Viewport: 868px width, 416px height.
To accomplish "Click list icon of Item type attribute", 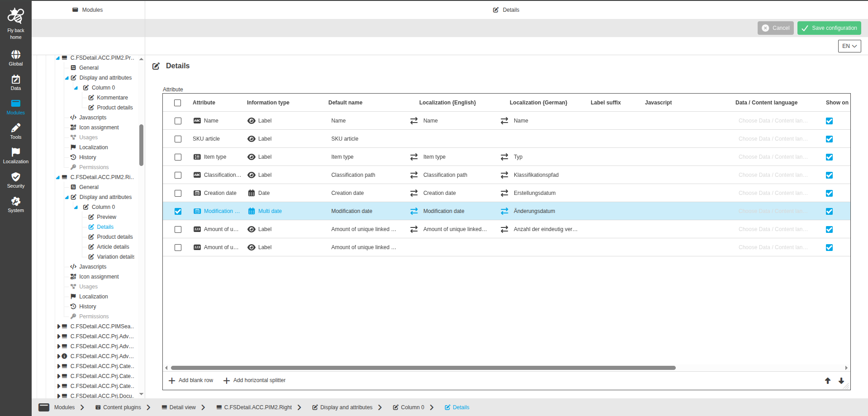I will pos(197,157).
